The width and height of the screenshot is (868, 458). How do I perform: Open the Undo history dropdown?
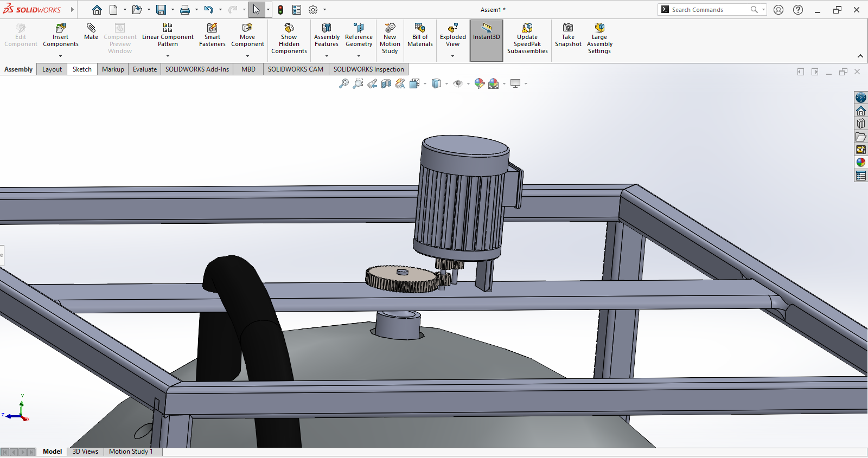[220, 10]
